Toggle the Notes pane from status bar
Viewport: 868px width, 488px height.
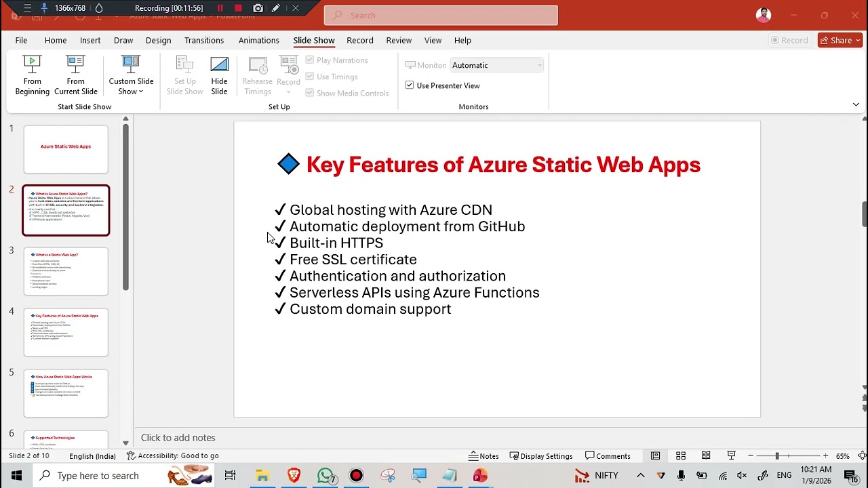[484, 456]
